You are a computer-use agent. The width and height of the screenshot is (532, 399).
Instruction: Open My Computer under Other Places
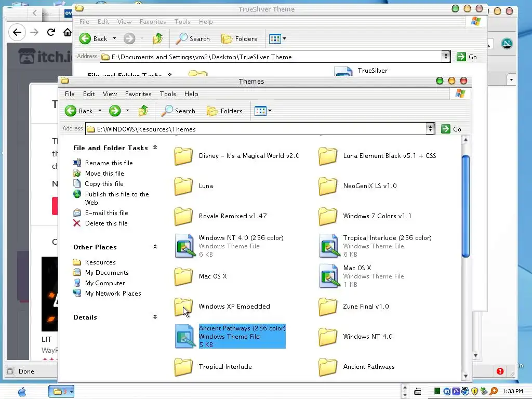[x=105, y=283]
